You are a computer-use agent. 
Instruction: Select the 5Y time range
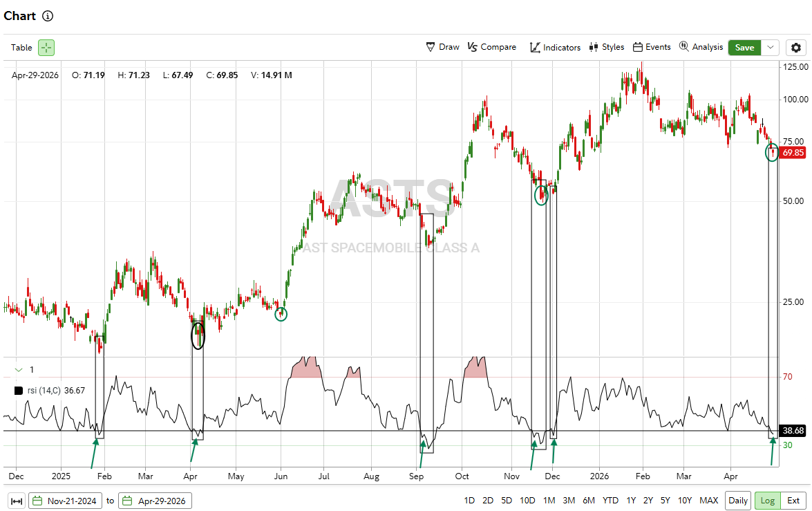coord(665,501)
